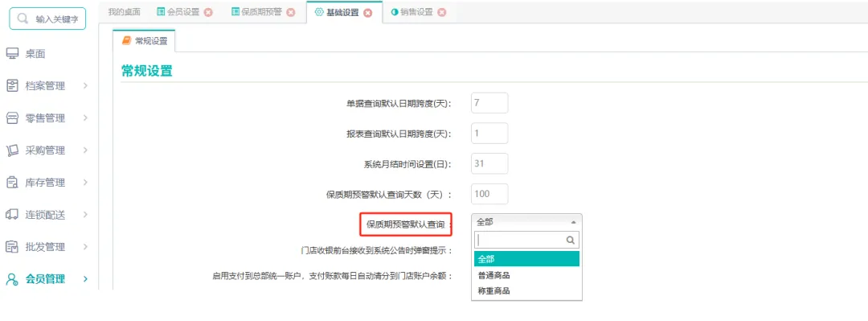Click the 保质期预警 tab icon
This screenshot has width=868, height=321.
[235, 12]
